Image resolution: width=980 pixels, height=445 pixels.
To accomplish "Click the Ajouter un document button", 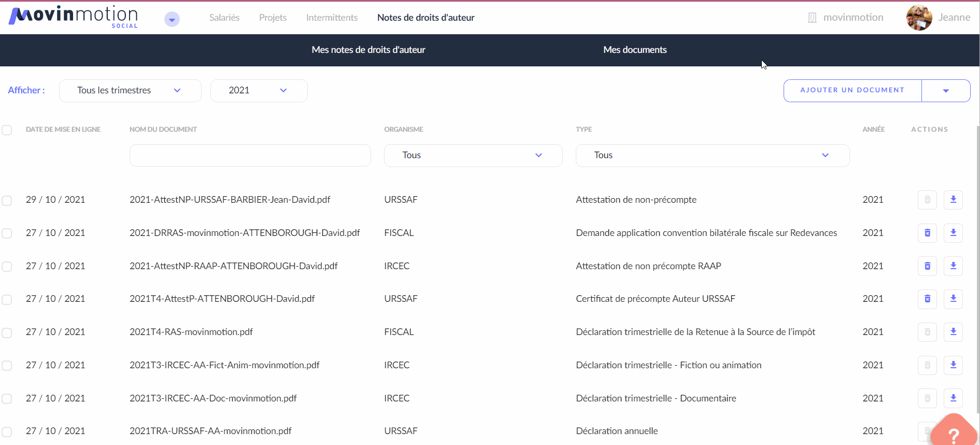I will click(853, 91).
